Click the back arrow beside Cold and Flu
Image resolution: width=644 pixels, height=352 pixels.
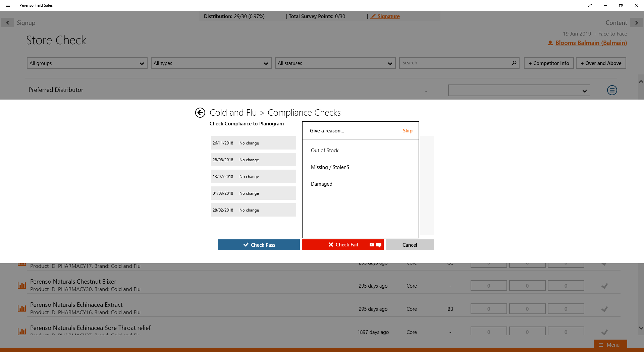[x=200, y=113]
